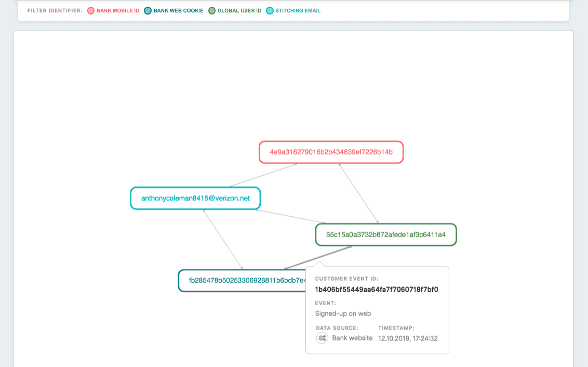Click the red Bank Mobile ID circle
The image size is (588, 367).
[x=91, y=10]
